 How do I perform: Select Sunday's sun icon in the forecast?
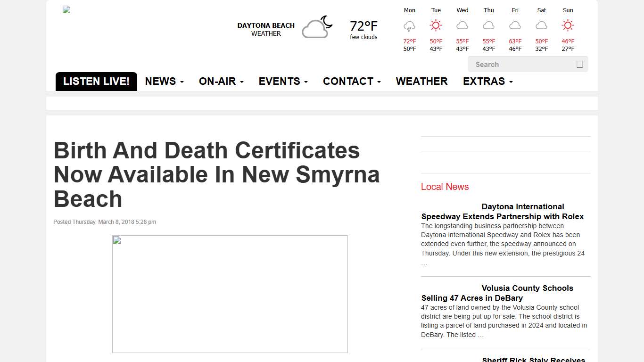(568, 25)
